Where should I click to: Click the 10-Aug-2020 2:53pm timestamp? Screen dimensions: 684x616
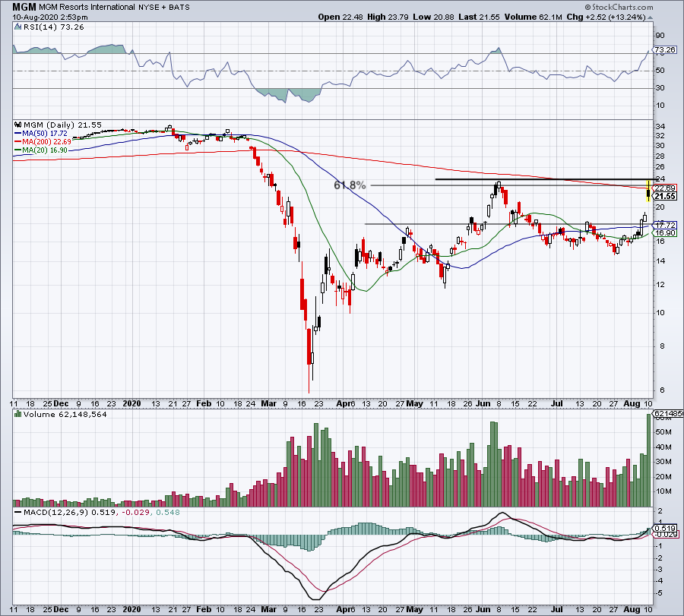click(49, 17)
